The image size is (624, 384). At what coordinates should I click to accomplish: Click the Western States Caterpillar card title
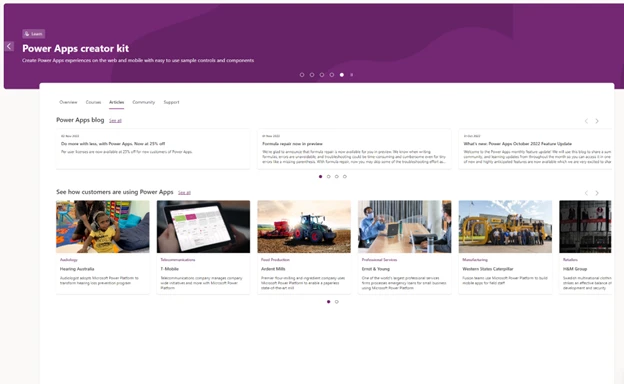[x=488, y=269]
